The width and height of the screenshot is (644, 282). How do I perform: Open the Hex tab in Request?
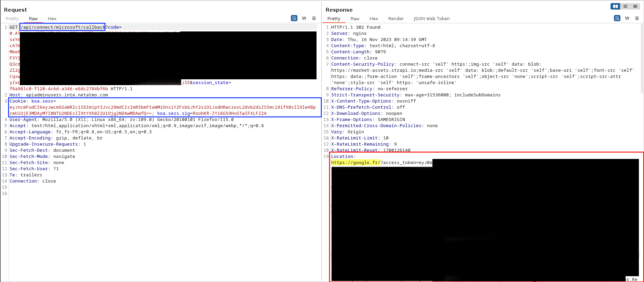pyautogui.click(x=52, y=19)
